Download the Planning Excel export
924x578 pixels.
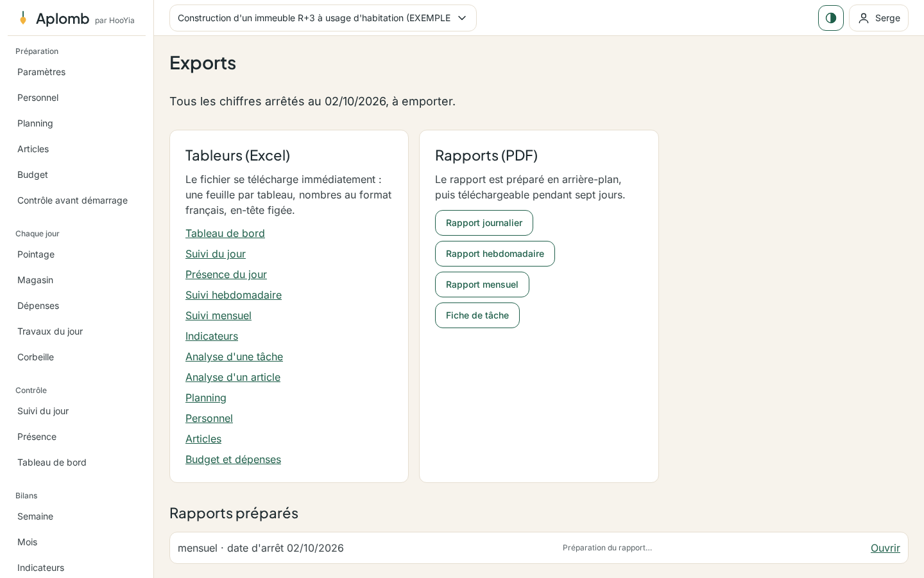[x=206, y=398]
